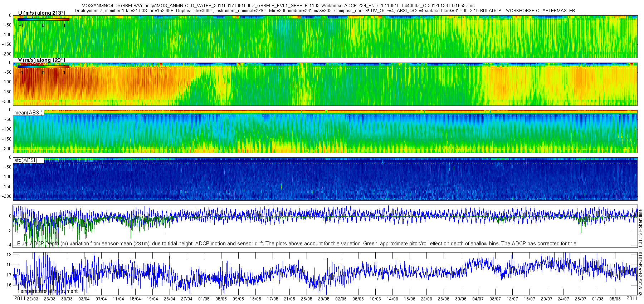The width and height of the screenshot is (644, 304).
Task: Click the '08/07' date tick
Action: pos(495,299)
